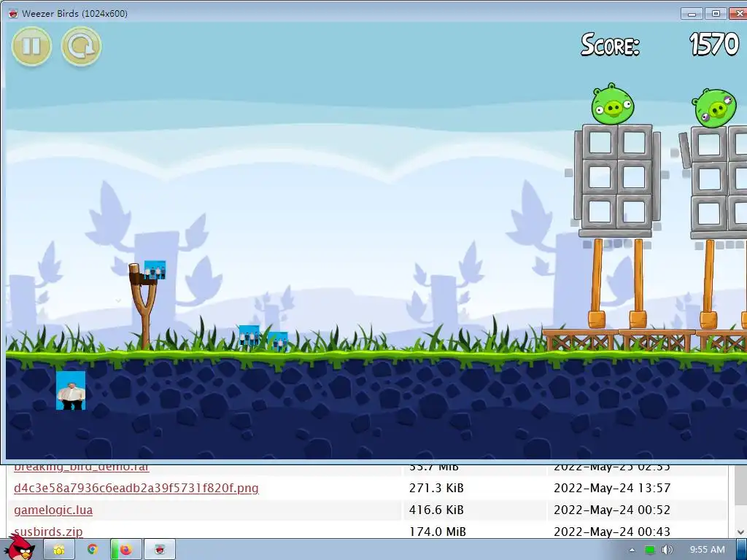Click the band photo loaded in the slingshot

155,270
